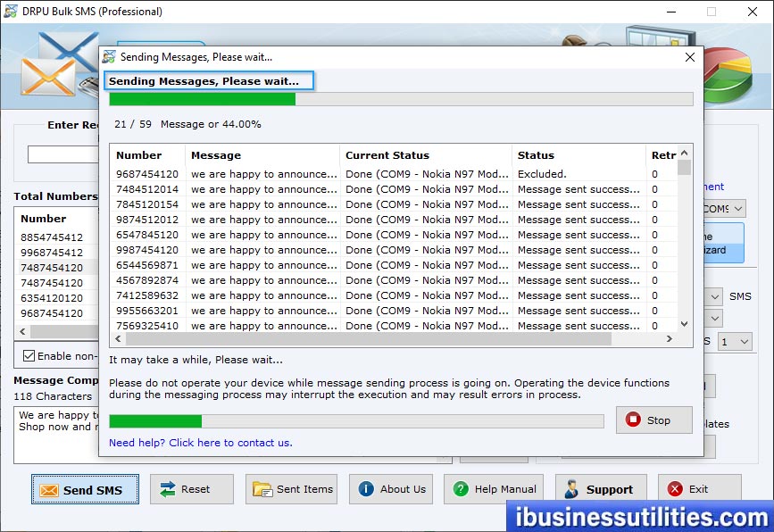Click the Number header in main window list
This screenshot has height=532, width=774.
tap(43, 219)
